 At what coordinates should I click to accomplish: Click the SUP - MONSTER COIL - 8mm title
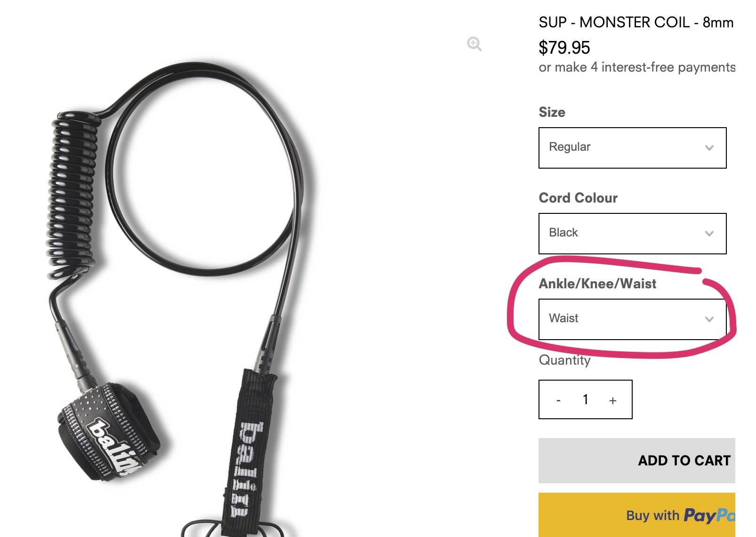click(636, 23)
